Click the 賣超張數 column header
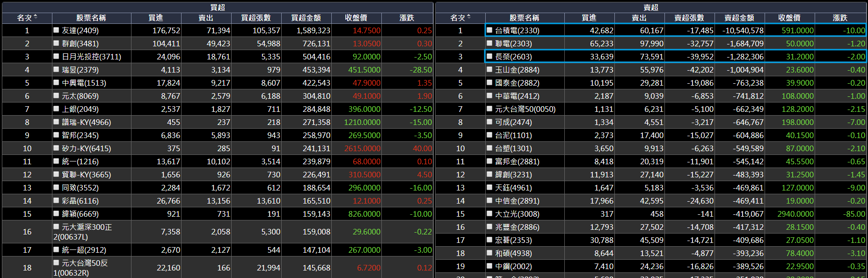Viewport: 868px width, 278px height. click(689, 18)
